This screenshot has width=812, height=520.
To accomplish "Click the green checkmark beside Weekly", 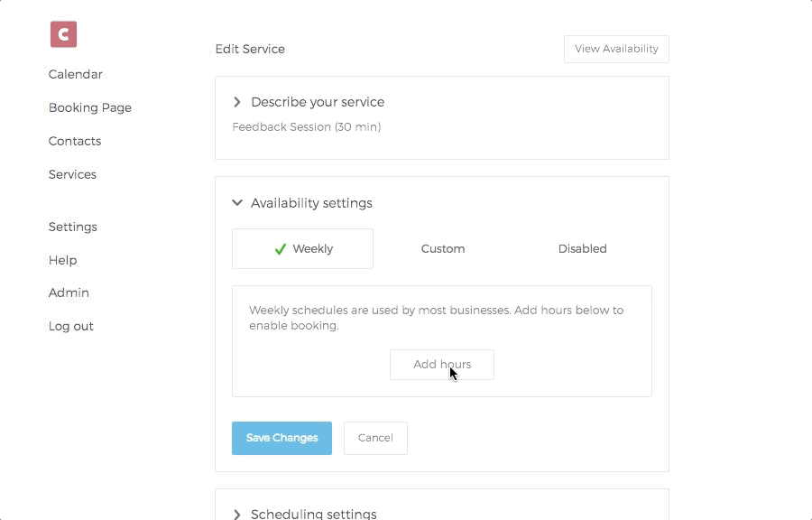I will 281,249.
